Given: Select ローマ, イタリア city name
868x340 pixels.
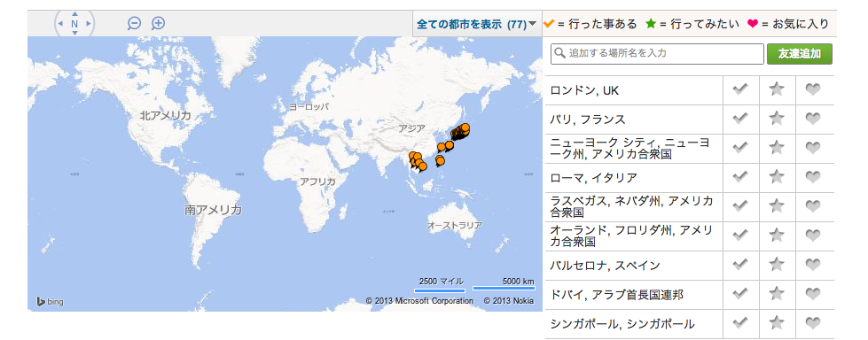Looking at the screenshot, I should 593,178.
